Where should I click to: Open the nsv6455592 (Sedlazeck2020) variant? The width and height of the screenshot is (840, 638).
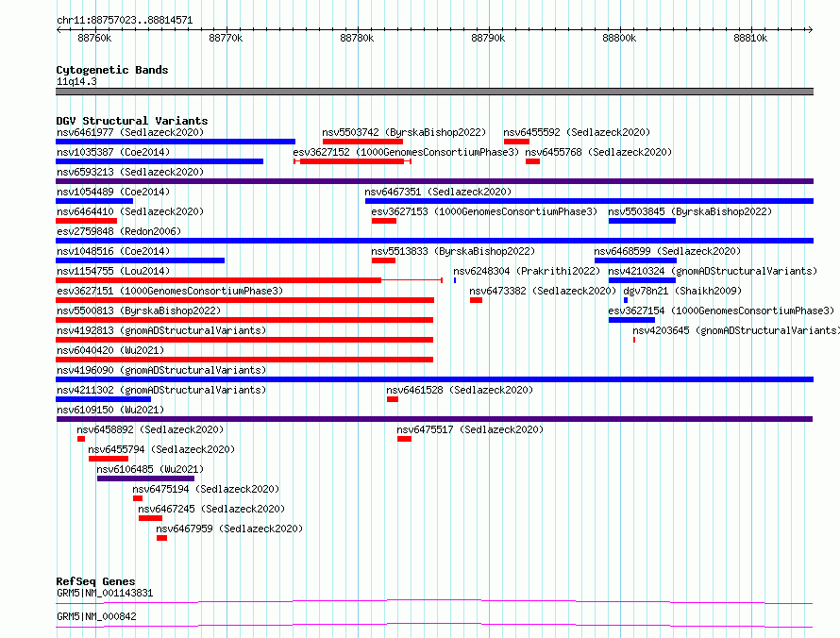577,132
